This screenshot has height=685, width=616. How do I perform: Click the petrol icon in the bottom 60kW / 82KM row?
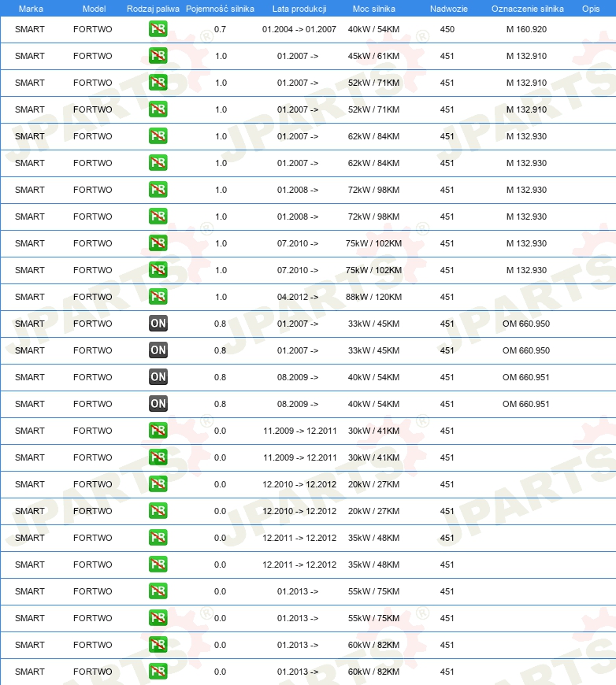pyautogui.click(x=158, y=672)
